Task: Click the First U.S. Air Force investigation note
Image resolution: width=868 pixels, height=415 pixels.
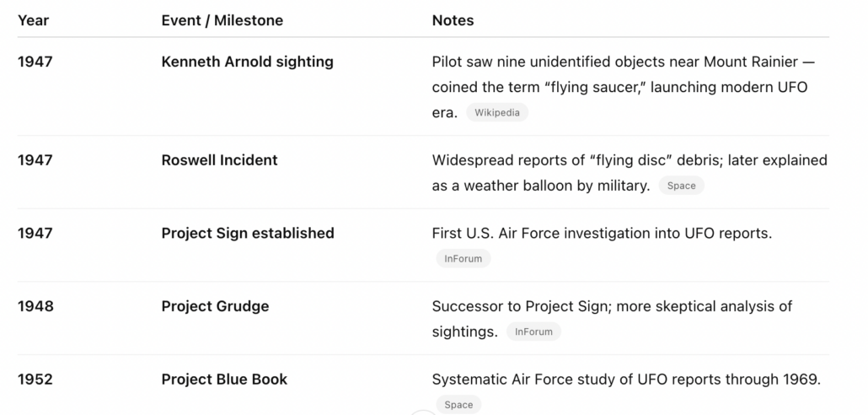Action: pyautogui.click(x=601, y=233)
